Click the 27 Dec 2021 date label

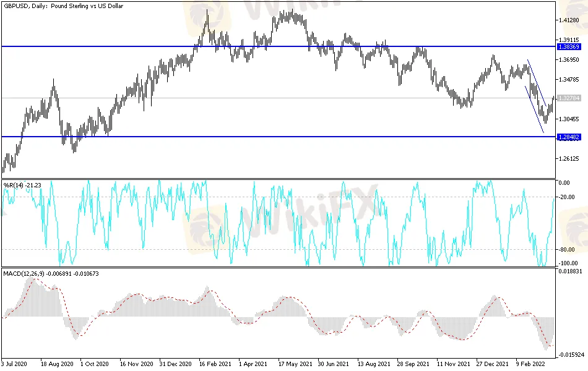pyautogui.click(x=493, y=364)
